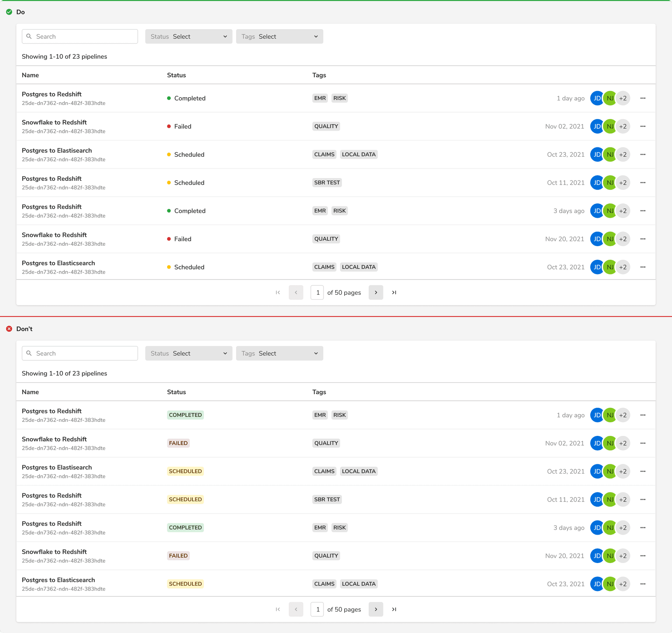Click the first FAILED status badge in Don't table
This screenshot has width=672, height=633.
178,443
